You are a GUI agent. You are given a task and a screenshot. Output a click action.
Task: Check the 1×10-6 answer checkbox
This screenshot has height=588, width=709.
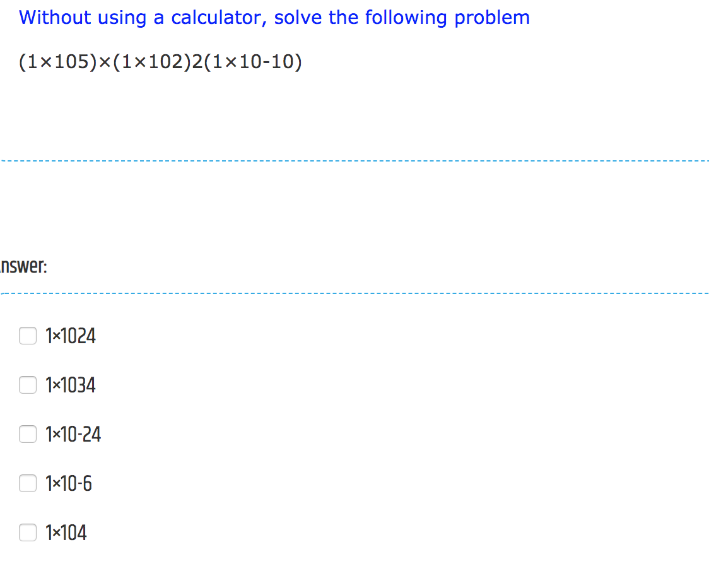click(28, 483)
